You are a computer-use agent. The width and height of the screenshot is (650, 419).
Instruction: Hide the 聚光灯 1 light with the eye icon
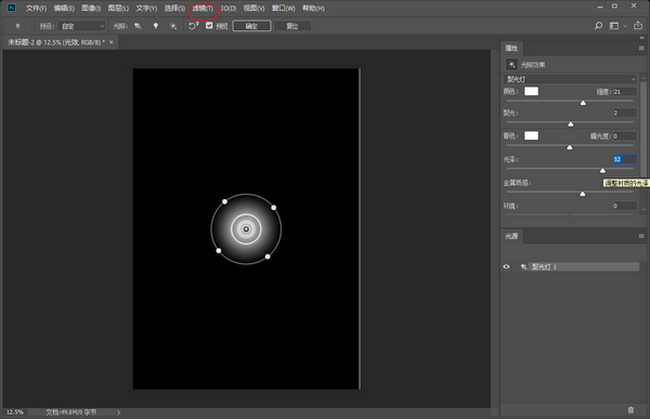coord(506,267)
